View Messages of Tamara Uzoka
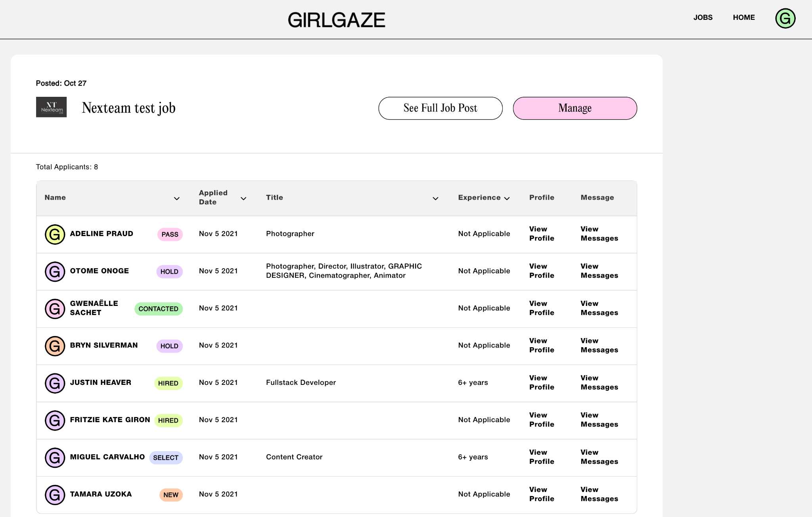 coord(599,494)
